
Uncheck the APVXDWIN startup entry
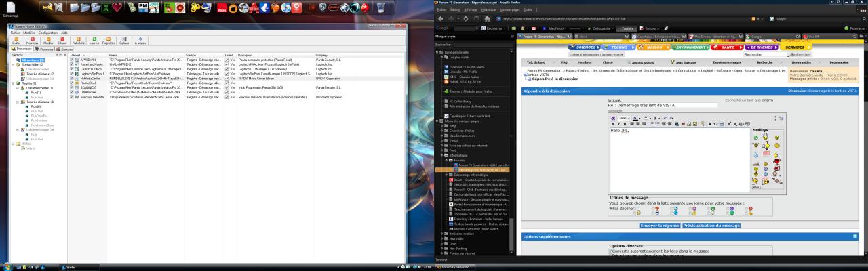[x=71, y=59]
